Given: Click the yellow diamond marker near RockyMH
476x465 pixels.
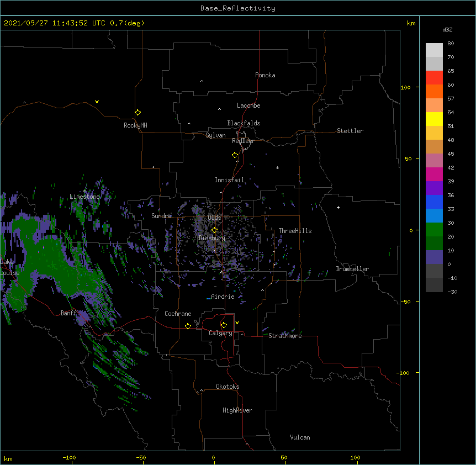Looking at the screenshot, I should (137, 113).
